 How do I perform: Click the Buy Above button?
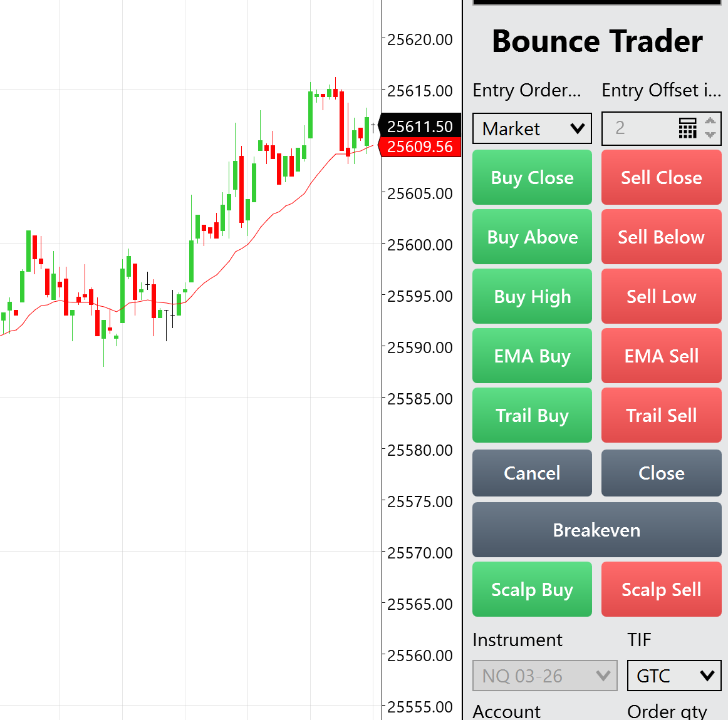532,237
